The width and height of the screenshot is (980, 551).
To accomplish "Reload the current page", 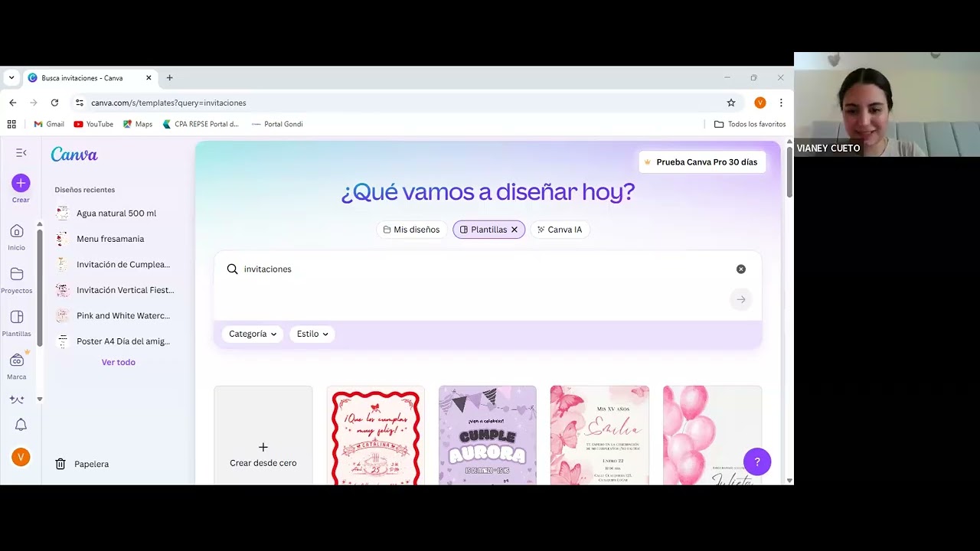I will coord(54,103).
